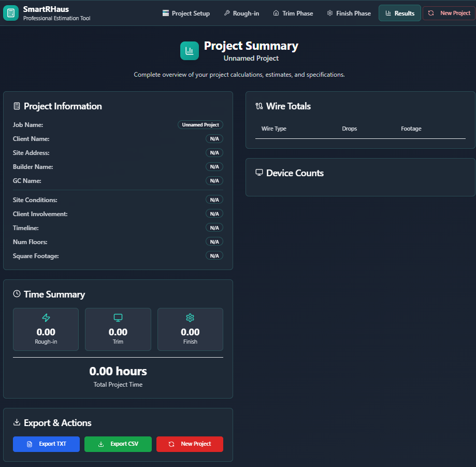
Task: Select the Results tab
Action: [x=399, y=13]
